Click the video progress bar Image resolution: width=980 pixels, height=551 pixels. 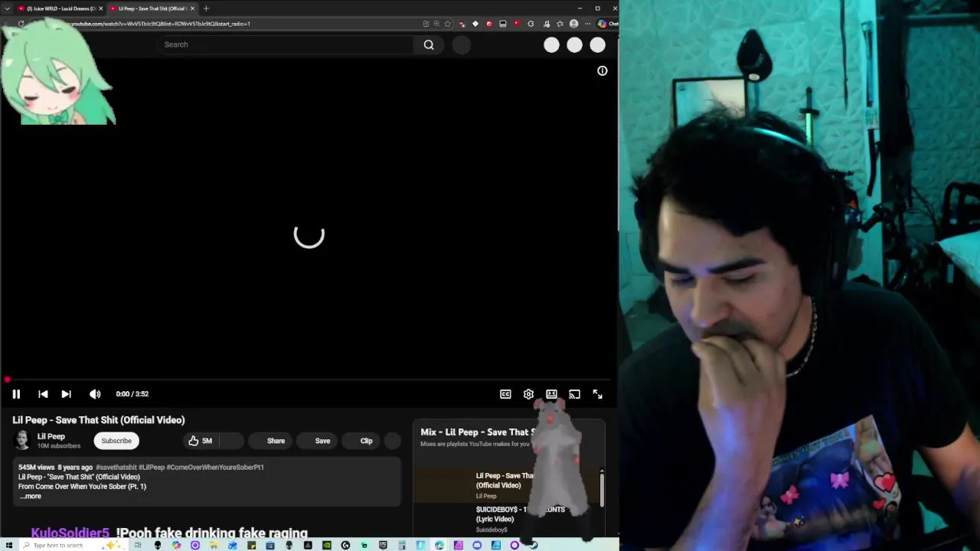309,380
